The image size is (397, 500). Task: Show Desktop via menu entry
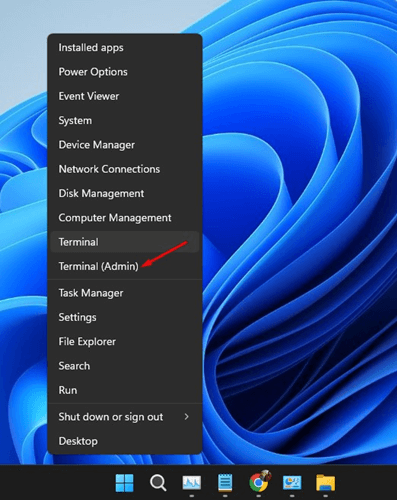(x=125, y=441)
